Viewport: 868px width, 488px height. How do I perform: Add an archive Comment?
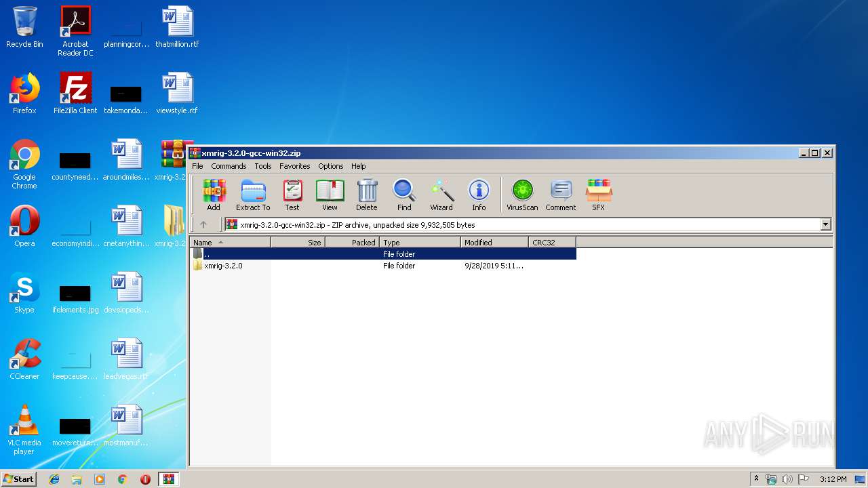(x=561, y=195)
